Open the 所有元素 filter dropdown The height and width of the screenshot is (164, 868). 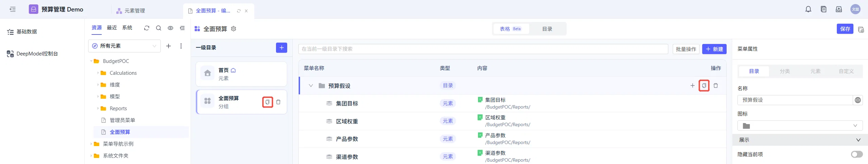124,46
